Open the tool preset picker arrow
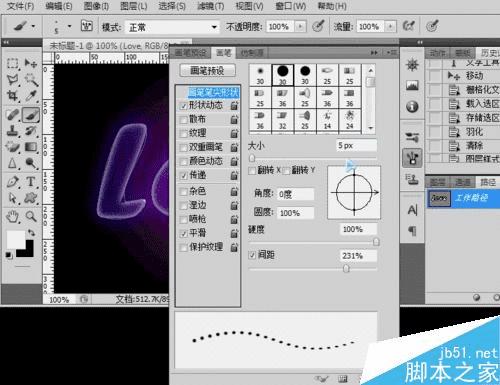The image size is (500, 385). tap(33, 26)
